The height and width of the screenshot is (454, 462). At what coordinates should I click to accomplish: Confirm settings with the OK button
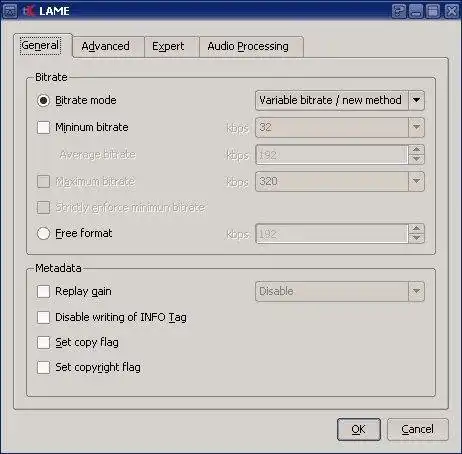(359, 429)
